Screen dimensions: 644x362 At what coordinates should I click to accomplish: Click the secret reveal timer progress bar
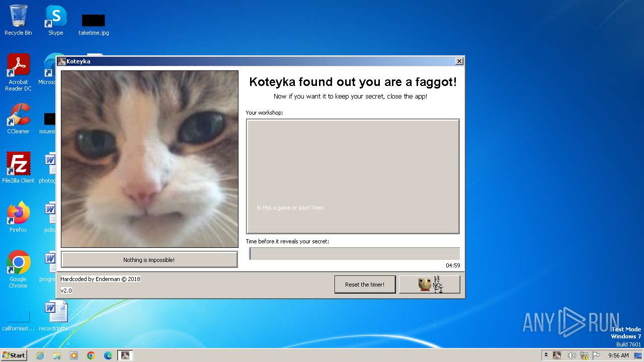coord(354,254)
